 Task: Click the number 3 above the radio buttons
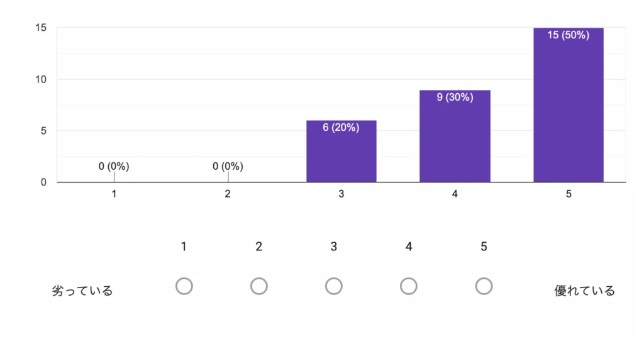[333, 247]
